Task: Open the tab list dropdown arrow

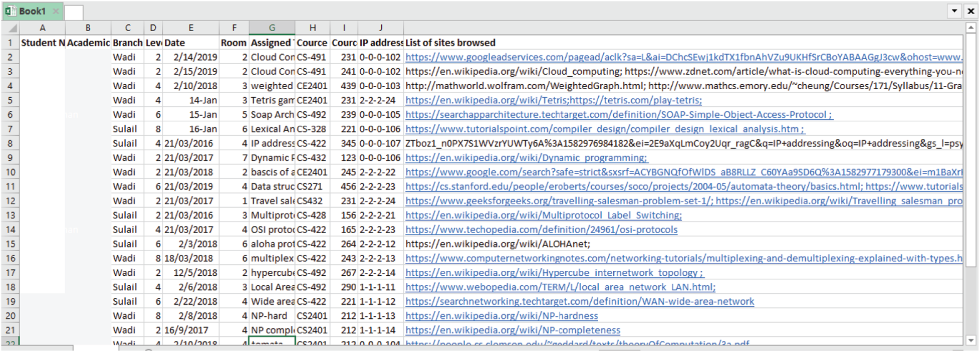Action: (954, 11)
